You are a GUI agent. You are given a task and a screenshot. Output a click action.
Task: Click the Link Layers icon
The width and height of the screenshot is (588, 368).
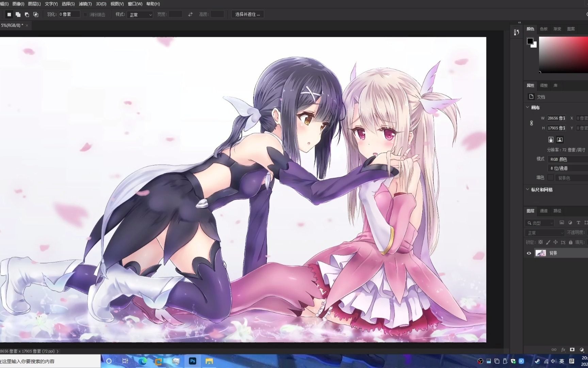[554, 350]
